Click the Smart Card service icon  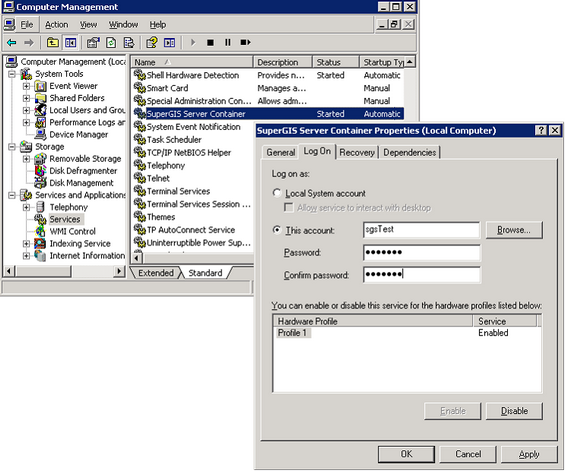139,88
